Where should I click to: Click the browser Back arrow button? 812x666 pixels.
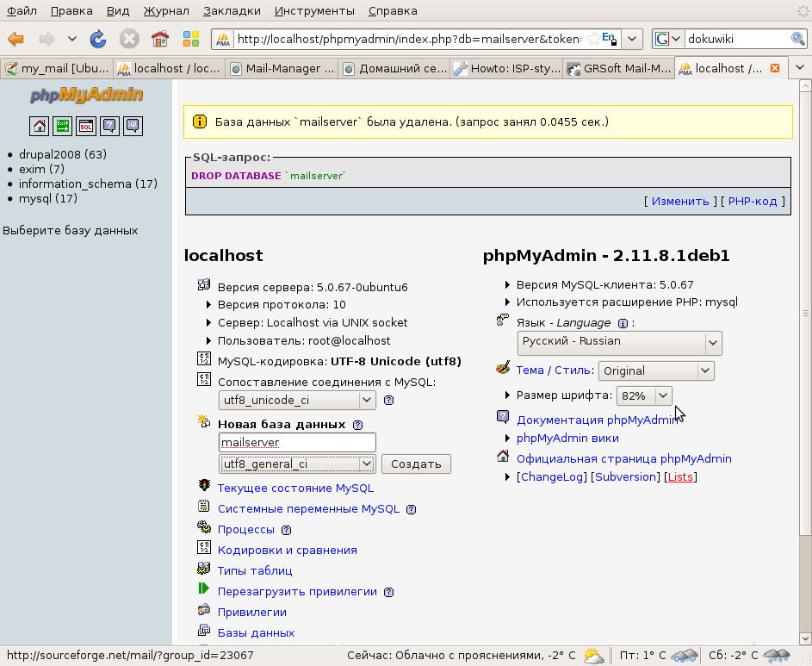pyautogui.click(x=16, y=39)
